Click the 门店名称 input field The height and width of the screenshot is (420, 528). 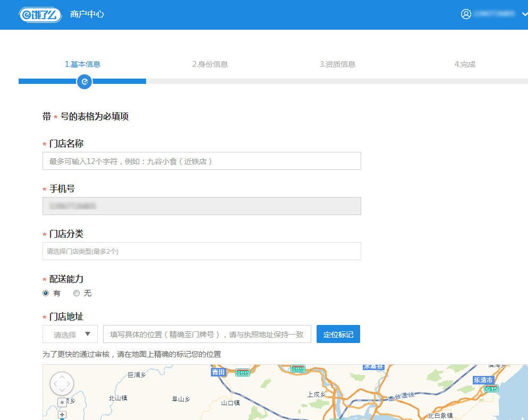tap(201, 161)
